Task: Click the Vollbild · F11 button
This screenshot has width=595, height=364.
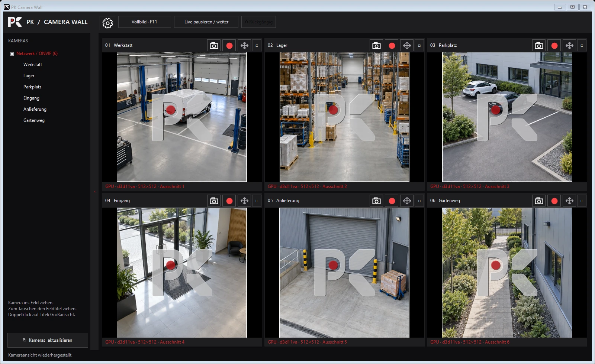Action: [145, 22]
